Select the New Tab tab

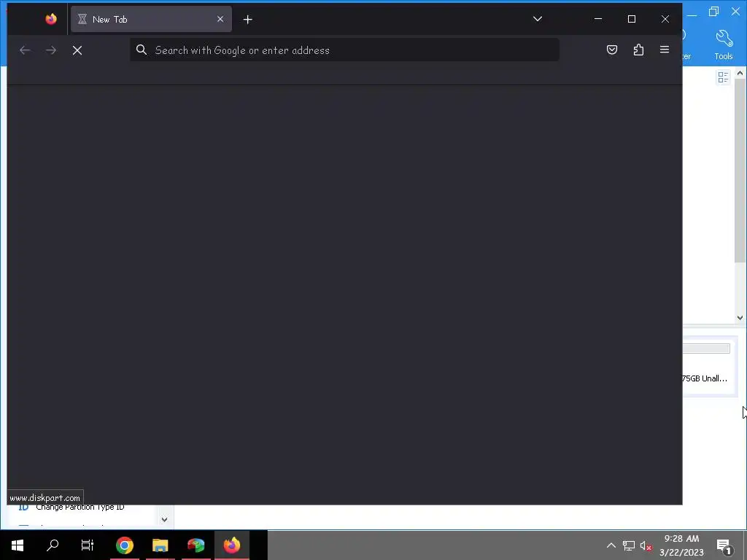coord(151,19)
